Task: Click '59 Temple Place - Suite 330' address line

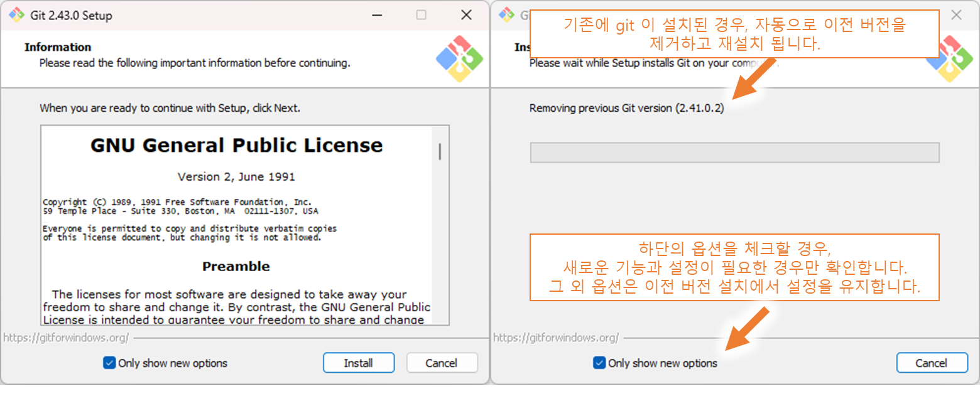Action: pyautogui.click(x=180, y=211)
